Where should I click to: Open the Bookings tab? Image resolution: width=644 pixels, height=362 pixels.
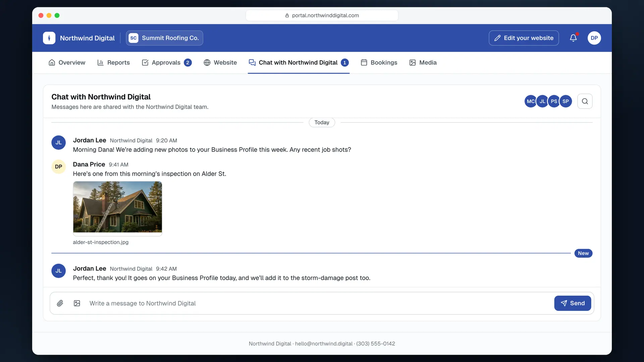(379, 63)
